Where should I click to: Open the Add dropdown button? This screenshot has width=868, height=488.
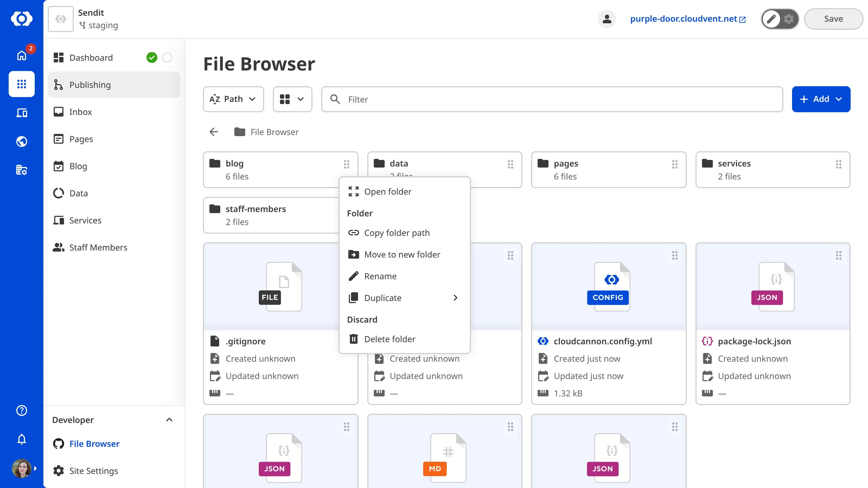[x=821, y=99]
